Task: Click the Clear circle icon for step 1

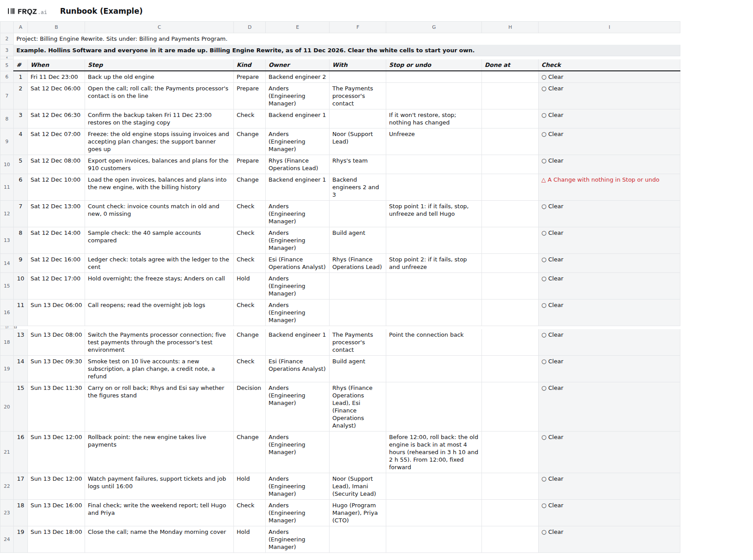Action: pyautogui.click(x=544, y=77)
